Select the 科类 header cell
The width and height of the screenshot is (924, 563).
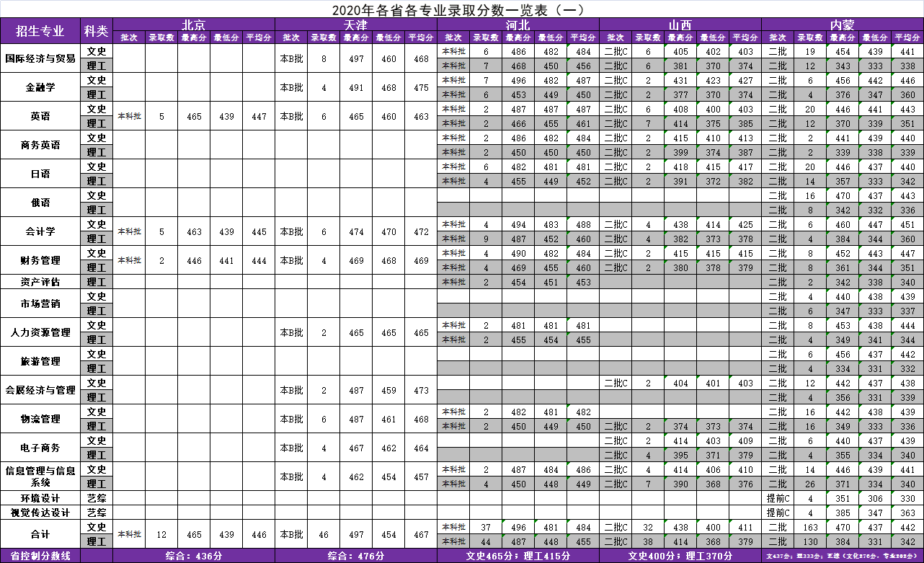97,31
